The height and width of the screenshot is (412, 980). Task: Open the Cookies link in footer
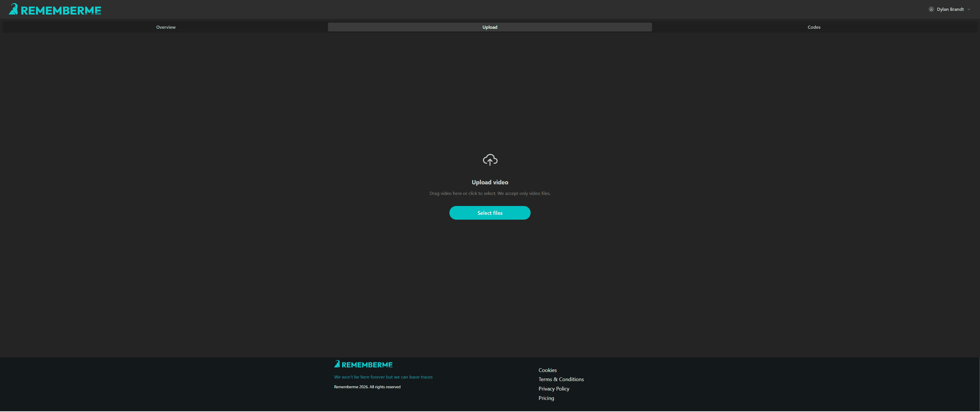547,370
